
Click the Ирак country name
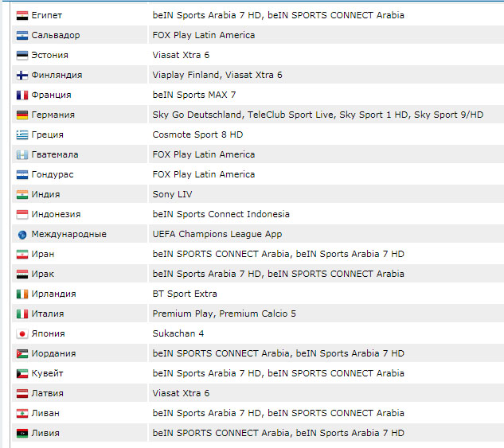(43, 275)
